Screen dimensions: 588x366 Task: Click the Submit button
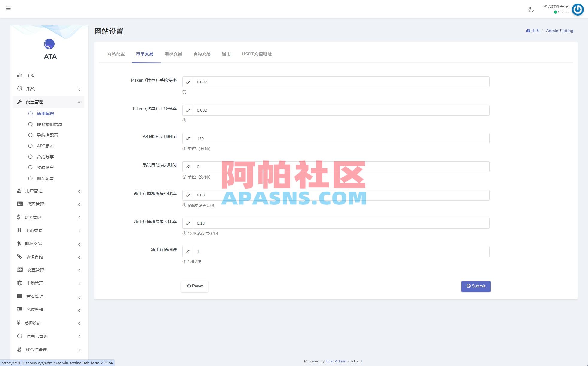pyautogui.click(x=476, y=286)
